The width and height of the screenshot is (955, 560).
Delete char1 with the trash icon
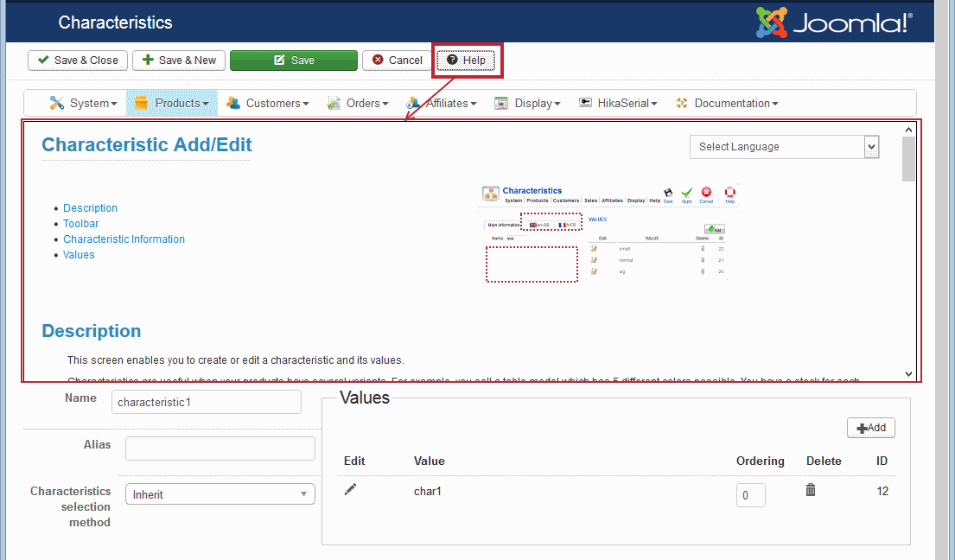click(811, 490)
